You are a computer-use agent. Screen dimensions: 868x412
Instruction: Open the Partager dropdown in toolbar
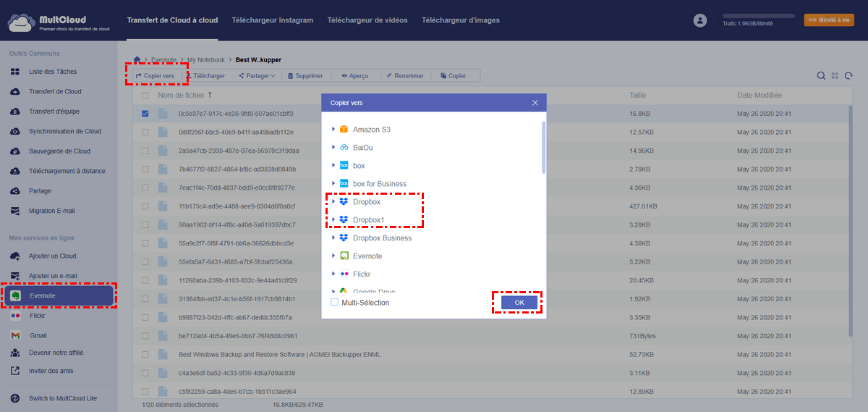257,75
